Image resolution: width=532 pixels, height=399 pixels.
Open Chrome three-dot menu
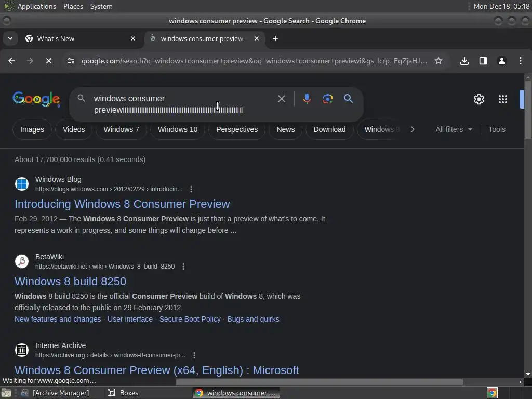point(521,61)
